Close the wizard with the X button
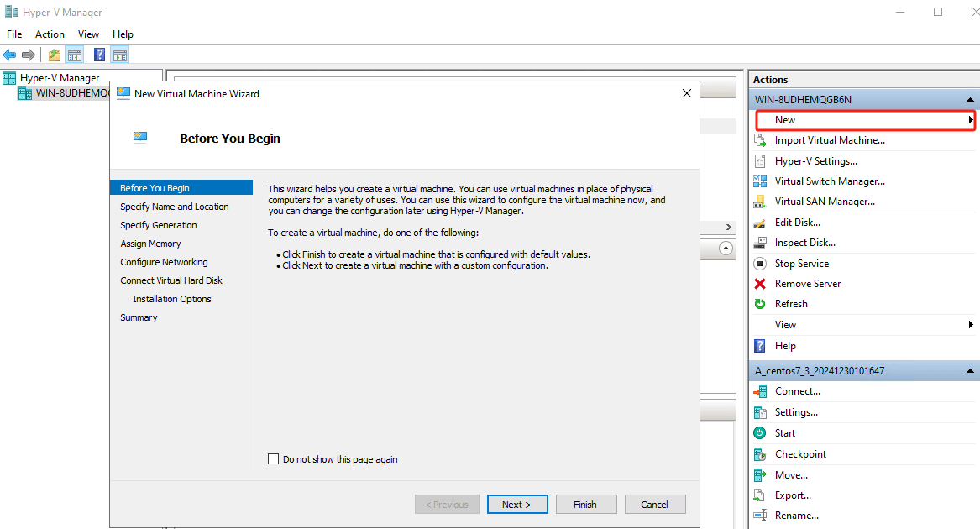 pos(686,93)
